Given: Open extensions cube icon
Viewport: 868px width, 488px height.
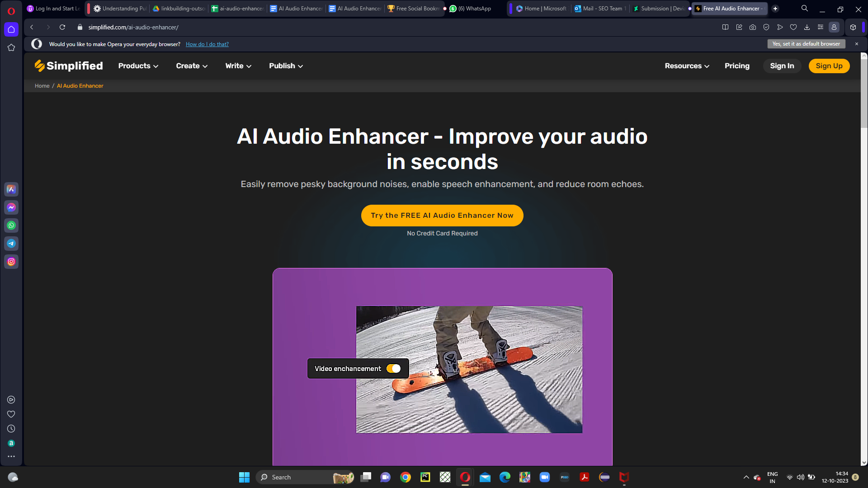Looking at the screenshot, I should pyautogui.click(x=853, y=27).
